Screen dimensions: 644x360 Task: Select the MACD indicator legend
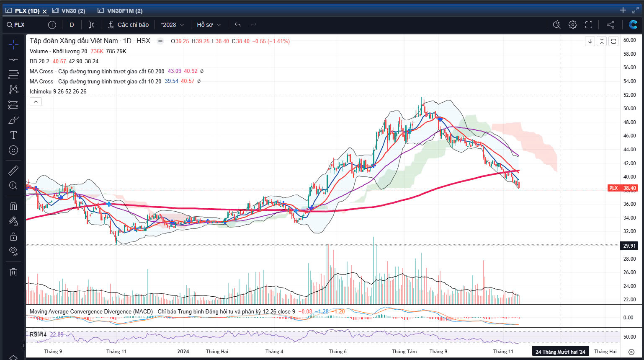(x=162, y=311)
